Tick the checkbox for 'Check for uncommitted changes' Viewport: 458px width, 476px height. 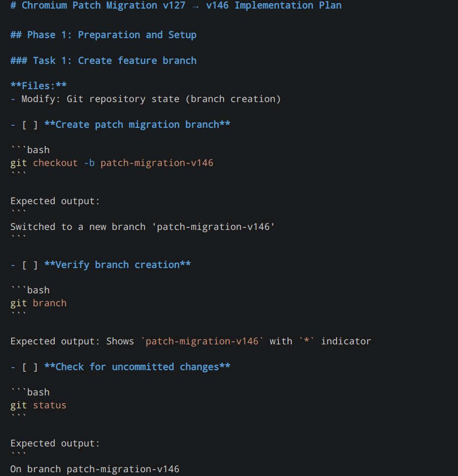coord(30,367)
